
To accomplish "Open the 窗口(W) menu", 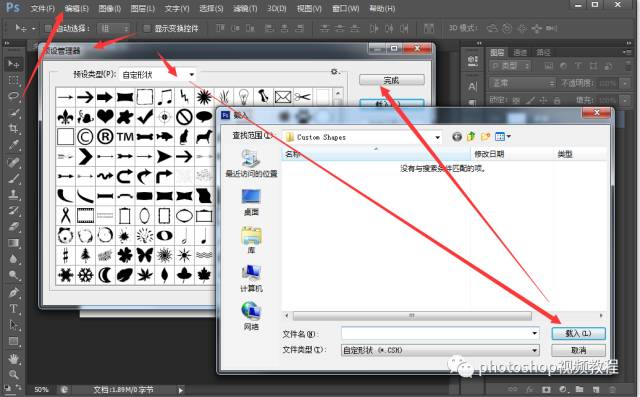I will [x=346, y=8].
